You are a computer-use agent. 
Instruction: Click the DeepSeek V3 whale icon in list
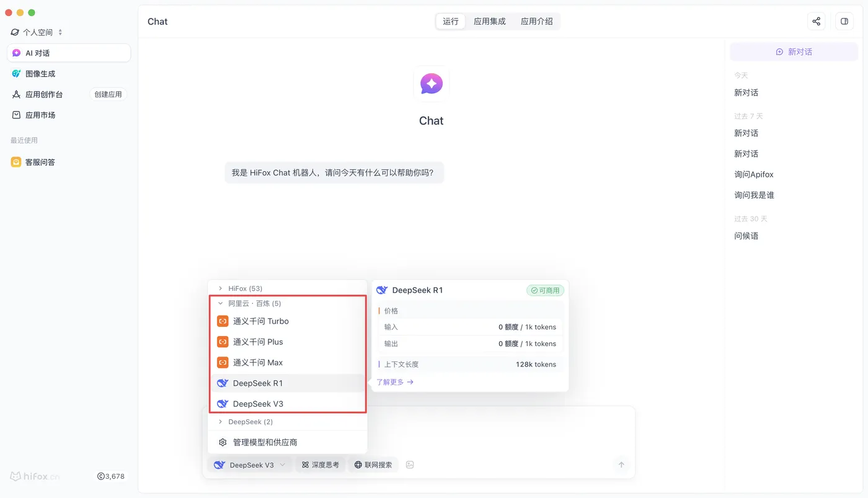(223, 404)
